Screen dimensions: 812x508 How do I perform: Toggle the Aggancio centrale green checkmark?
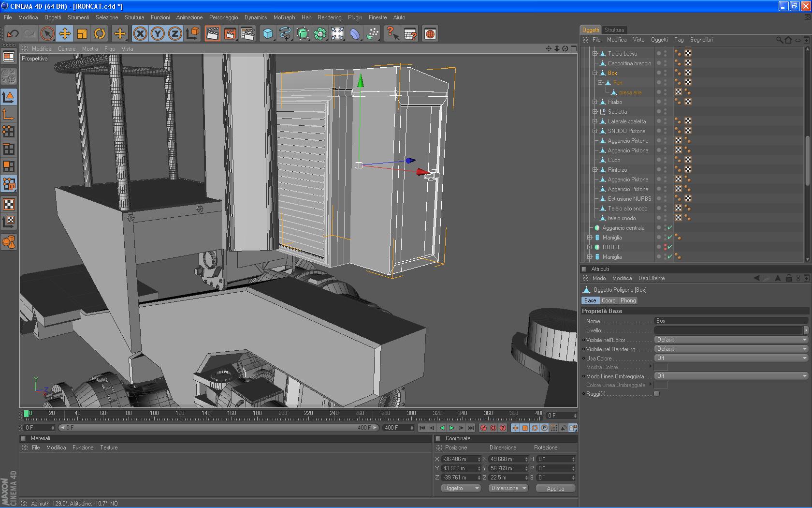(670, 228)
